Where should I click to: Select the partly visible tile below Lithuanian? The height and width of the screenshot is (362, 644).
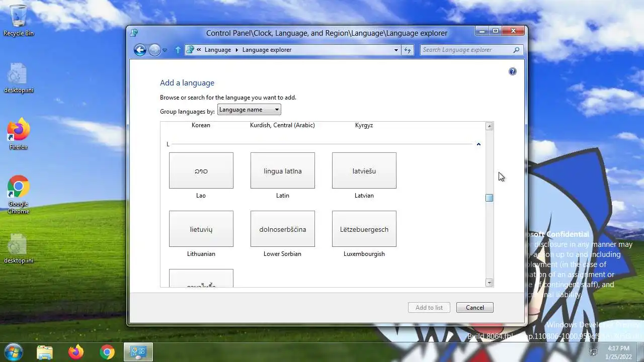[x=201, y=278]
